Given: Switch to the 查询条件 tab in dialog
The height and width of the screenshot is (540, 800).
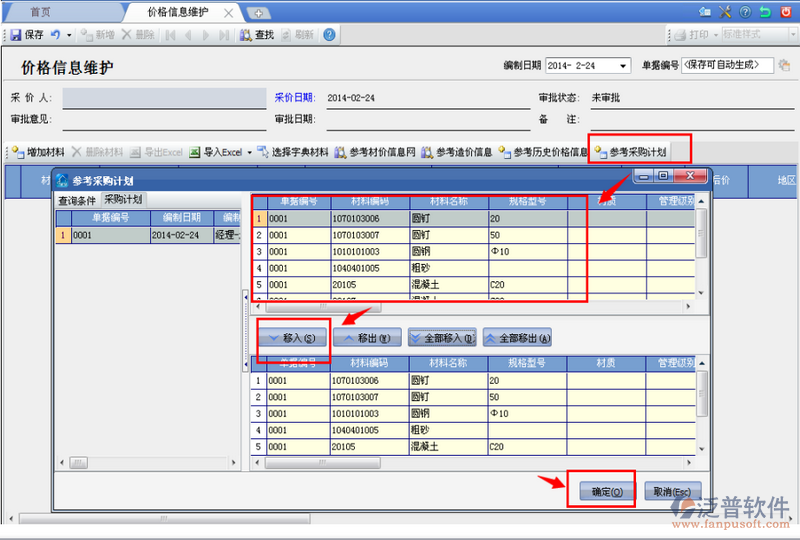Looking at the screenshot, I should (x=76, y=199).
